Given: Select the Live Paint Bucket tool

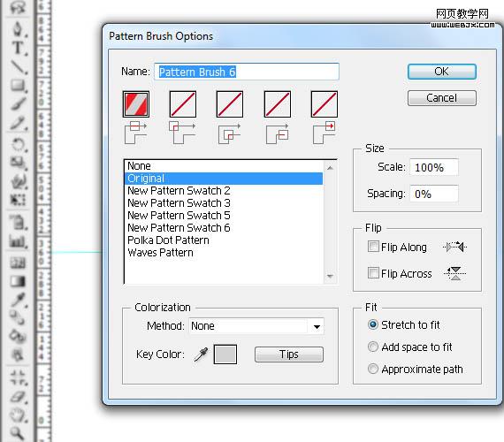Looking at the screenshot, I should 18,337.
